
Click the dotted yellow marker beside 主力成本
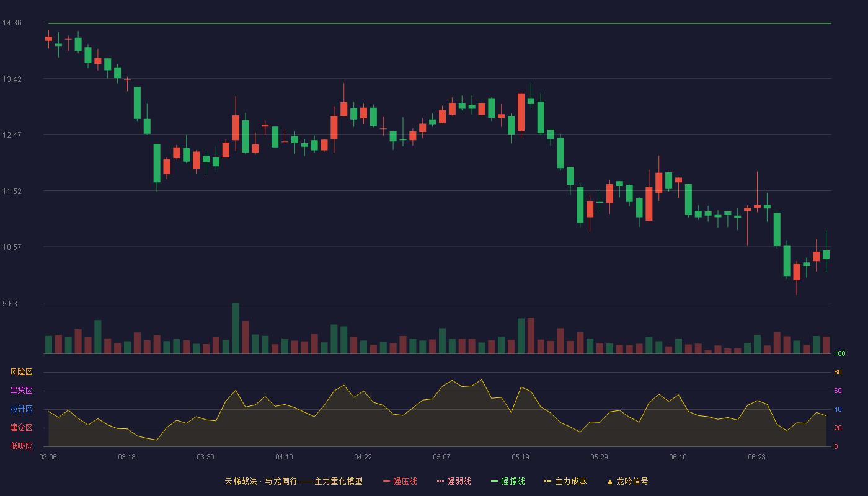[x=547, y=481]
